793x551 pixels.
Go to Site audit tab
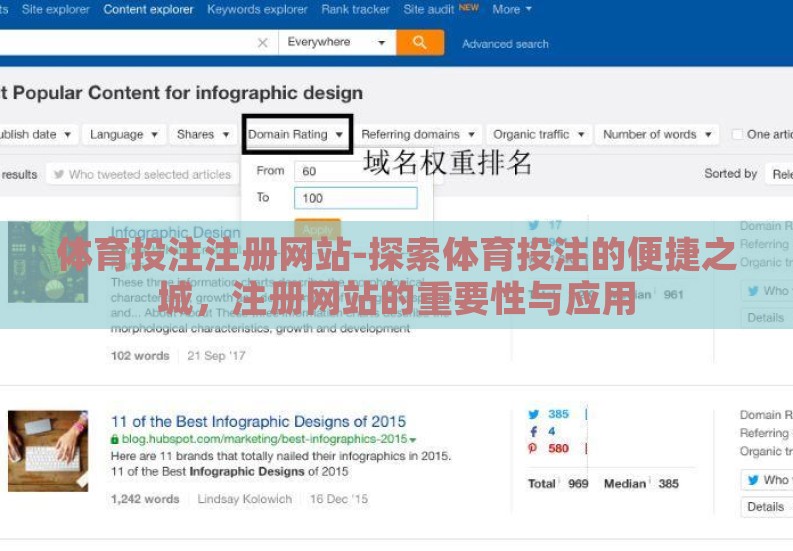[428, 9]
